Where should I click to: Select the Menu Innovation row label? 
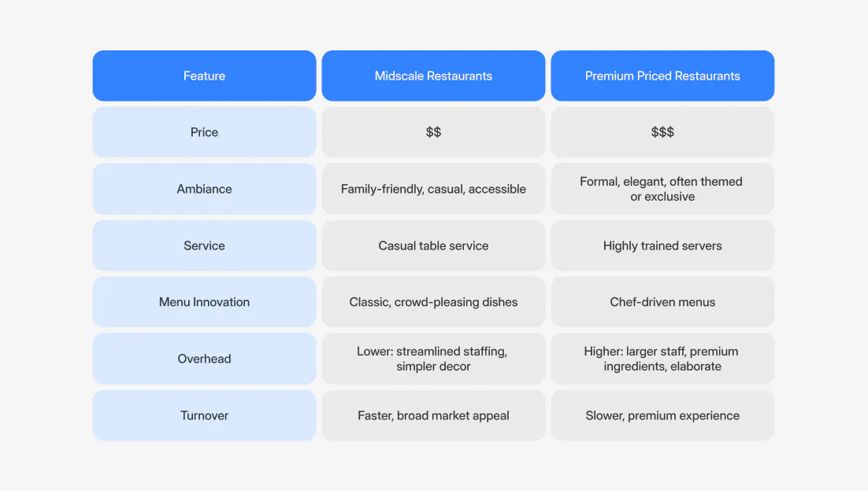[204, 302]
